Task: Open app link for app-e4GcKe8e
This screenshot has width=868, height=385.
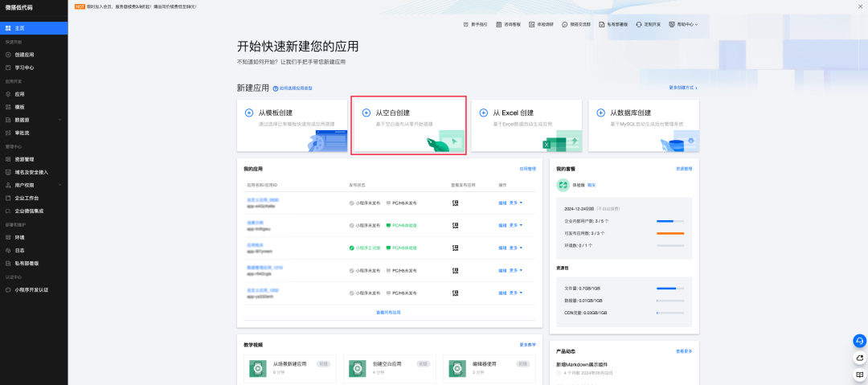Action: tap(263, 200)
